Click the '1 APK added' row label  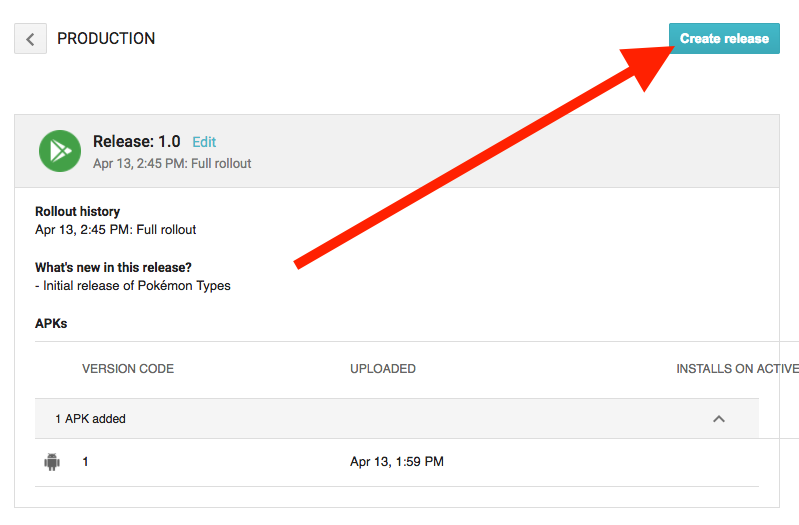pos(90,419)
